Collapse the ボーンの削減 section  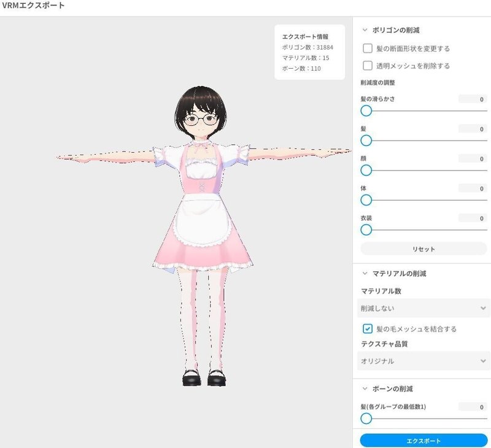[x=364, y=387]
